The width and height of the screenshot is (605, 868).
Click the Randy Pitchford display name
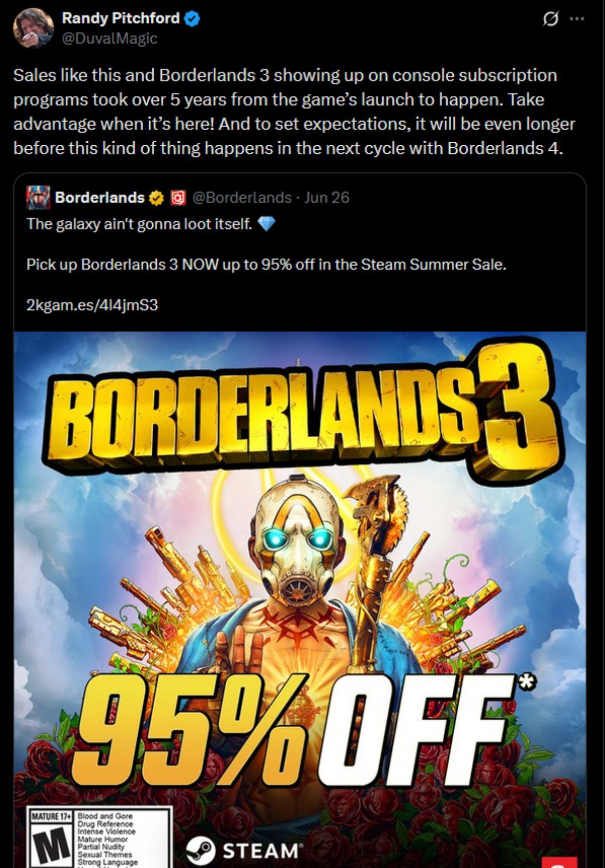(x=120, y=18)
